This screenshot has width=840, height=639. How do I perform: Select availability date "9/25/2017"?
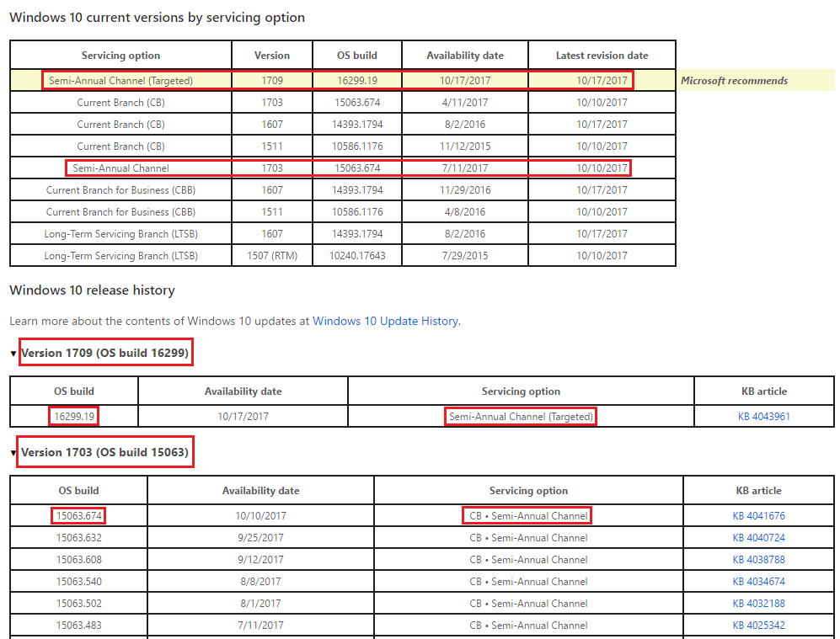point(260,538)
